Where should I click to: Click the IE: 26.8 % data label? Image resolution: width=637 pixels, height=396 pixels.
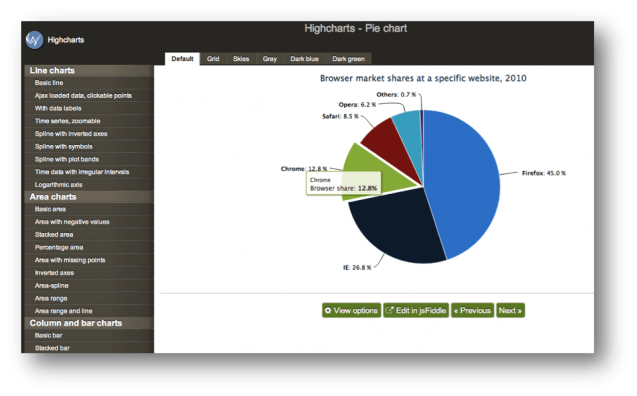[357, 268]
